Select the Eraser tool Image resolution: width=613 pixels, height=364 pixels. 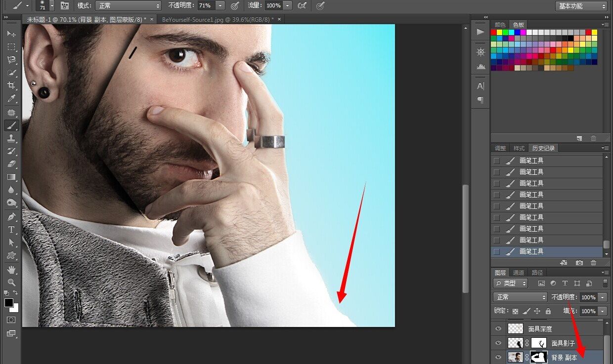point(11,164)
